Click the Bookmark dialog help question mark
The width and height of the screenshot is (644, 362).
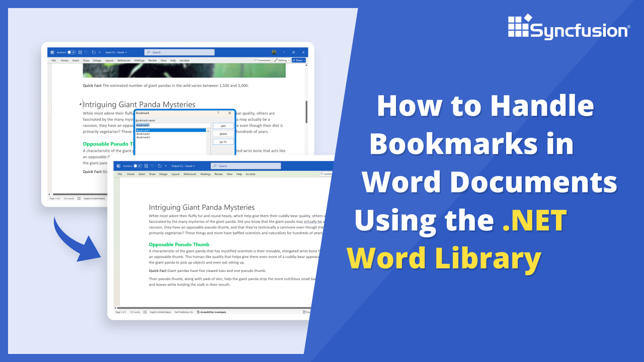pos(218,113)
